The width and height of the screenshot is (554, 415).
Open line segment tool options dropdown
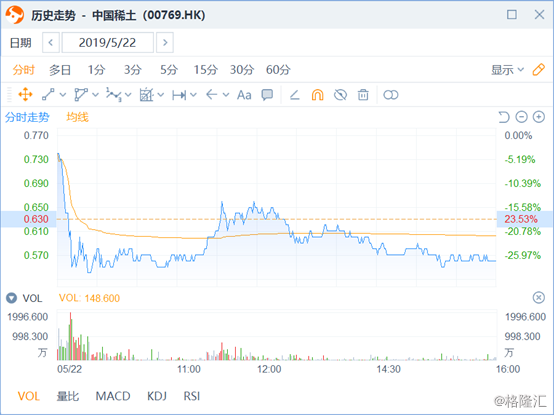[x=63, y=95]
